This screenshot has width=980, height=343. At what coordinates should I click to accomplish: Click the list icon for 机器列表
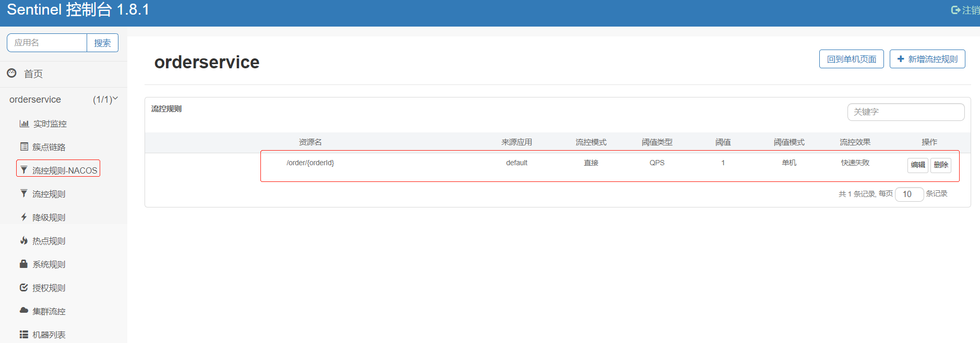(x=24, y=334)
